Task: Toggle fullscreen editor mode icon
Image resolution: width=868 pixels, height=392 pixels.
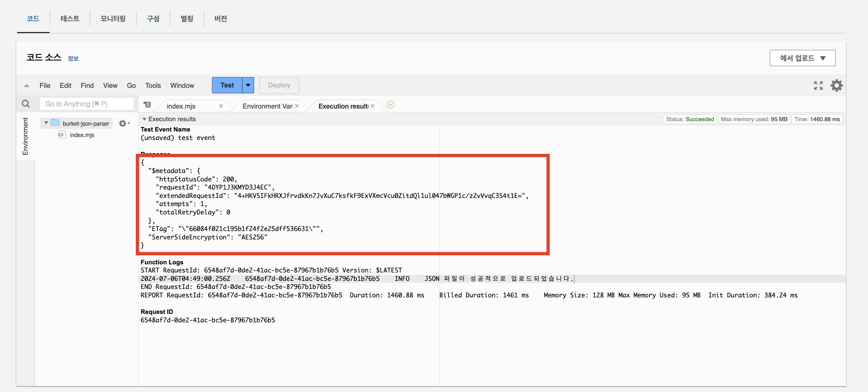Action: coord(818,86)
